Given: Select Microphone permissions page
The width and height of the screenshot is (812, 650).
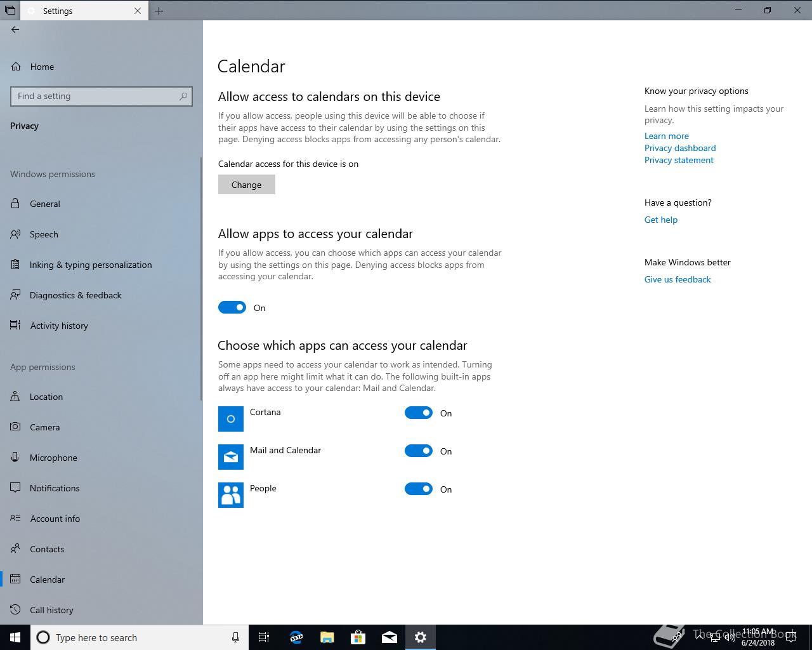Looking at the screenshot, I should click(x=101, y=458).
